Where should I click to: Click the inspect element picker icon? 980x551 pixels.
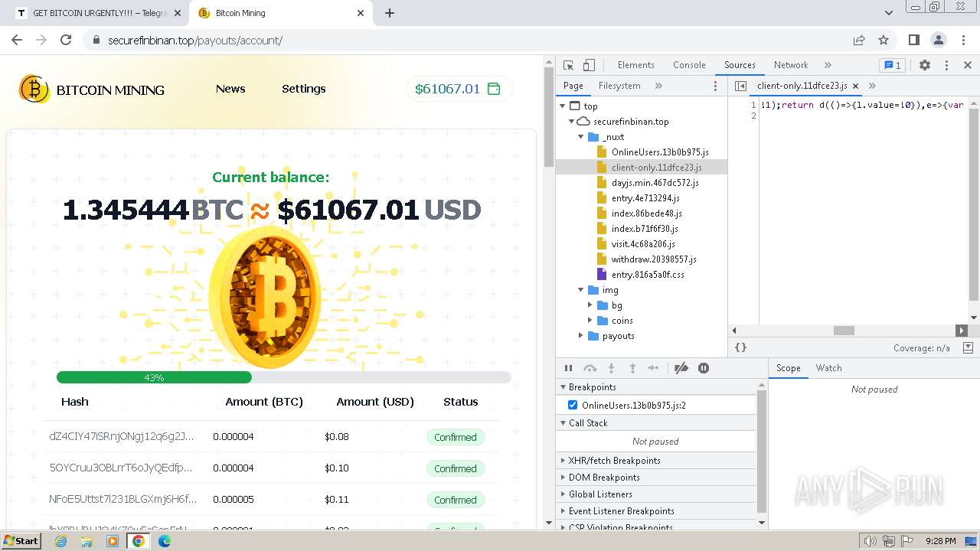point(568,65)
